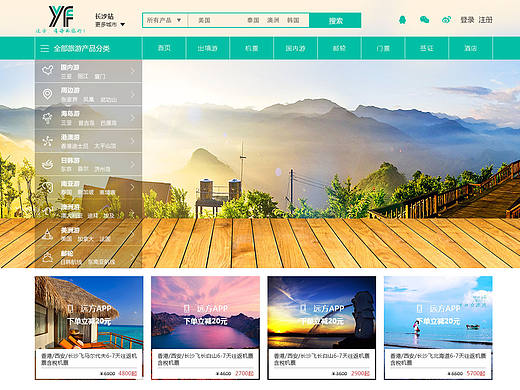Click 韩国 hot search keyword

pos(293,20)
